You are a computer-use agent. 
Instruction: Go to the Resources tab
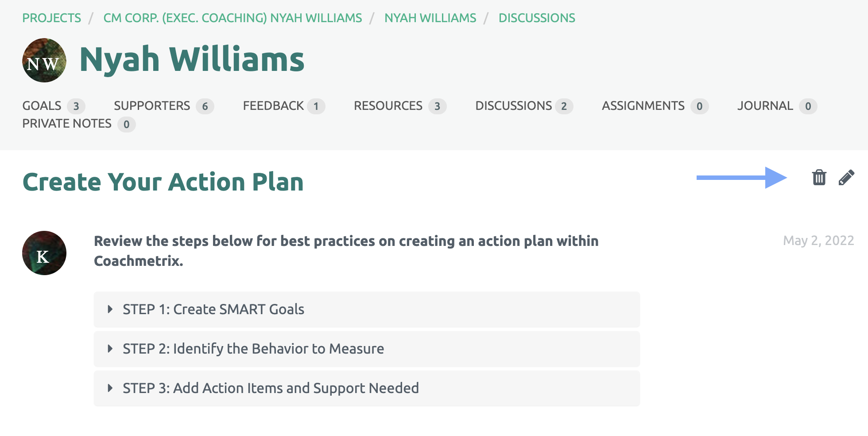click(x=400, y=106)
